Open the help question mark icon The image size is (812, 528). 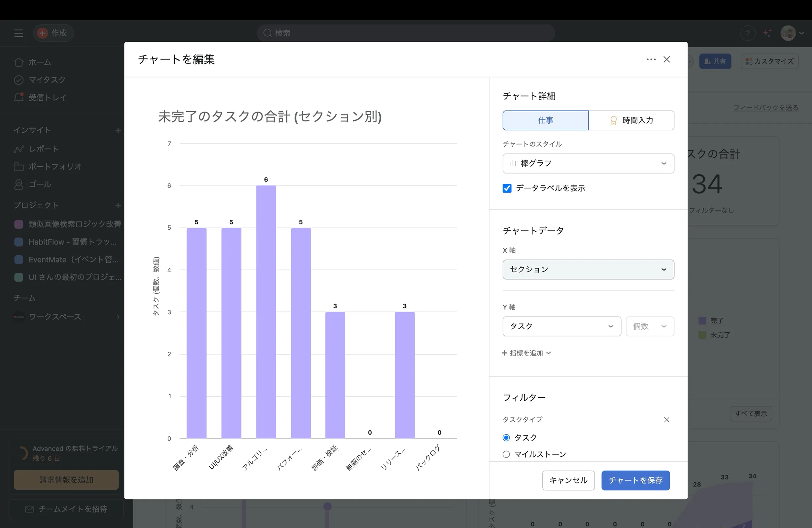[x=748, y=33]
